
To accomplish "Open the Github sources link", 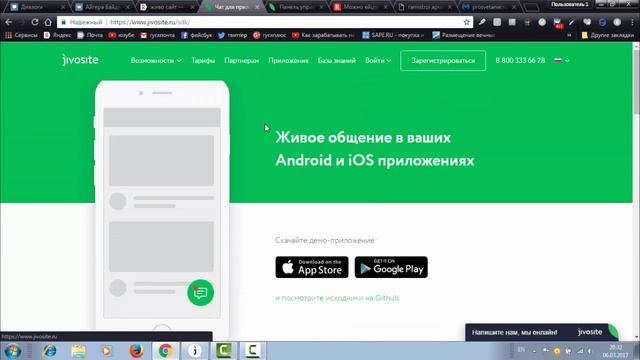I will tap(337, 298).
